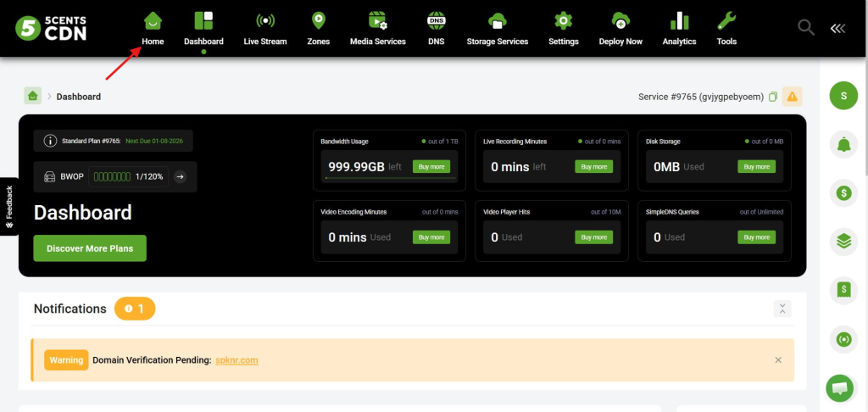Copy the service ID with copy icon
Screen dimensions: 868x412
pyautogui.click(x=773, y=97)
